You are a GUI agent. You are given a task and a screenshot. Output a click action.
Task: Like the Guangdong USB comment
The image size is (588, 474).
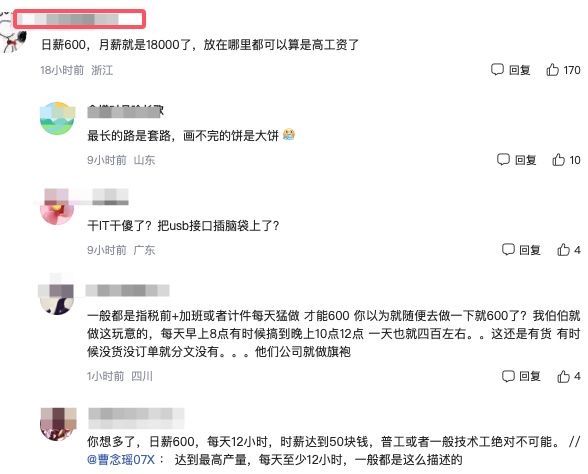(564, 250)
